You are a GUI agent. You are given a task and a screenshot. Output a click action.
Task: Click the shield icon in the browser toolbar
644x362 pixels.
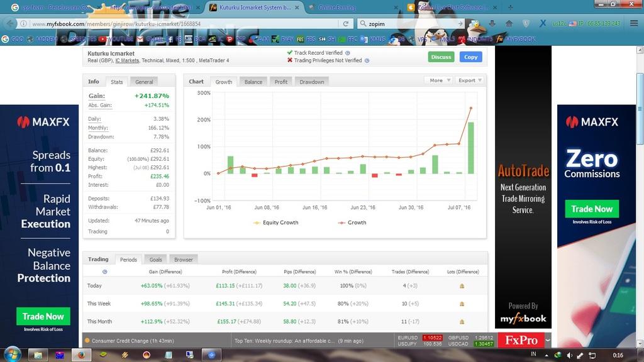526,23
